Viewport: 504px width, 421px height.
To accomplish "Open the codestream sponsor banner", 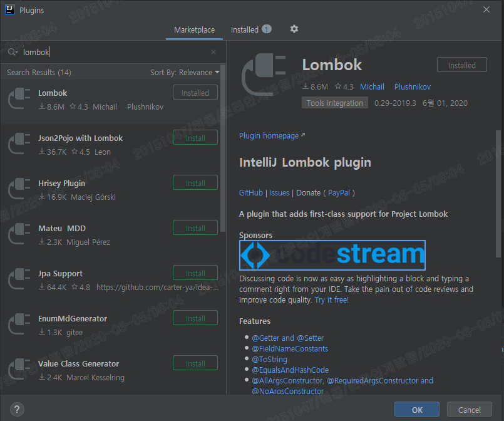I will (332, 255).
